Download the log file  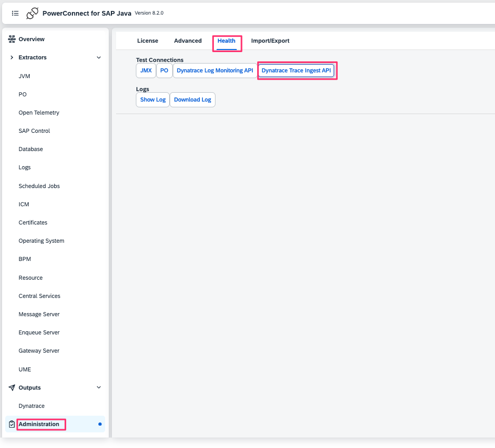pos(193,99)
